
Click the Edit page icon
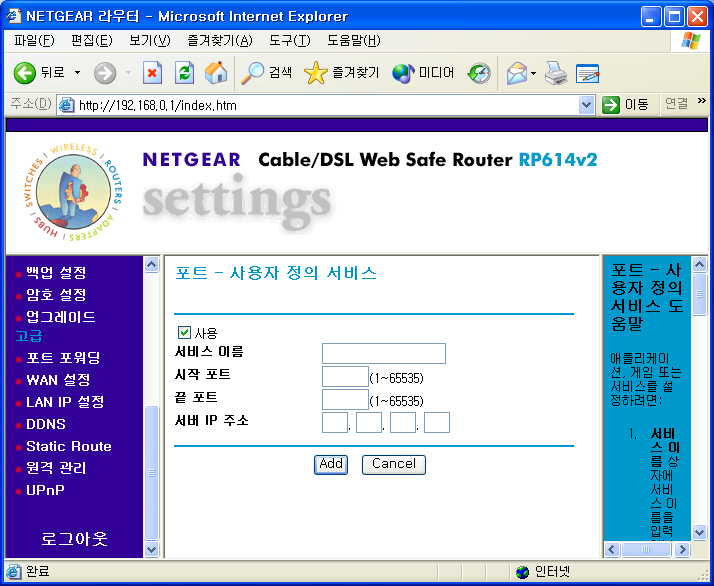tap(587, 73)
